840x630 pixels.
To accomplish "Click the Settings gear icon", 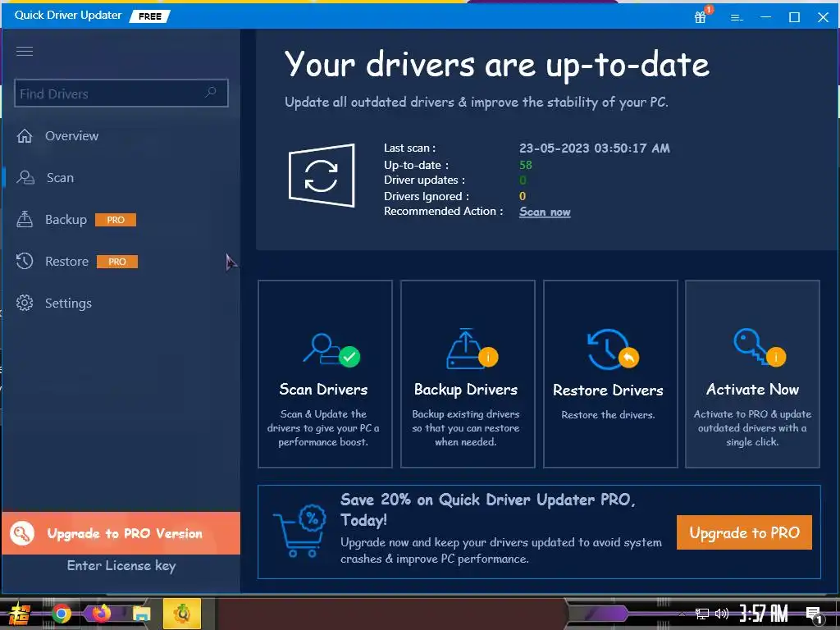I will point(25,303).
